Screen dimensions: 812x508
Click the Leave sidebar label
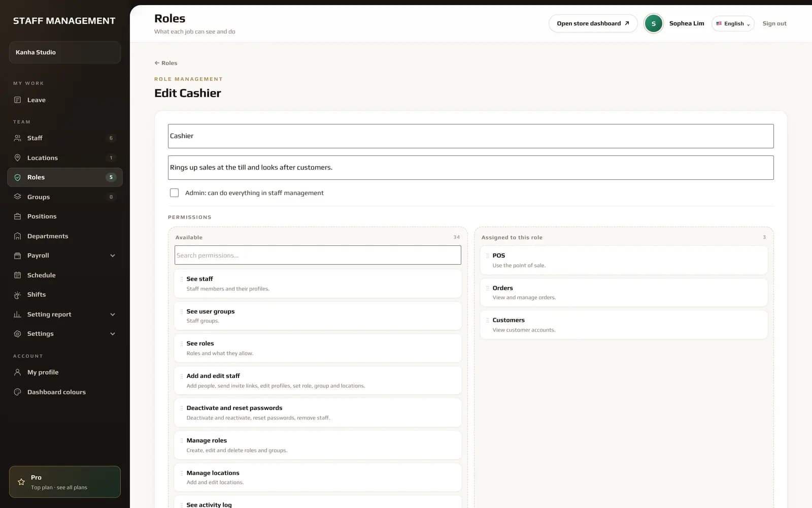[37, 100]
